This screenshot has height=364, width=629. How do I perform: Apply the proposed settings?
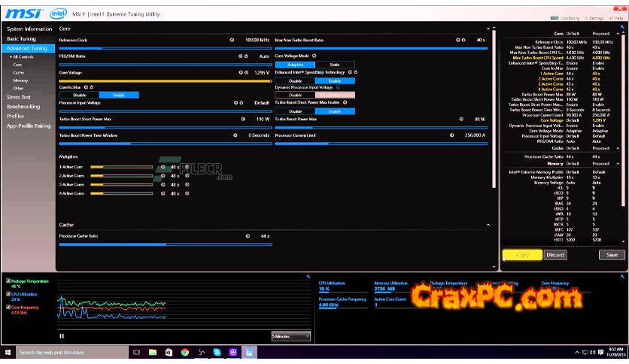(522, 255)
